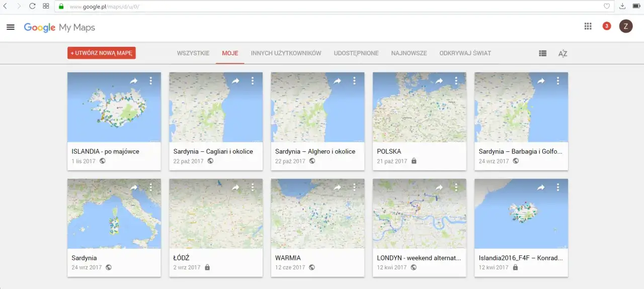Image resolution: width=644 pixels, height=289 pixels.
Task: Click the battery saver icon in browser bar
Action: pos(636,6)
